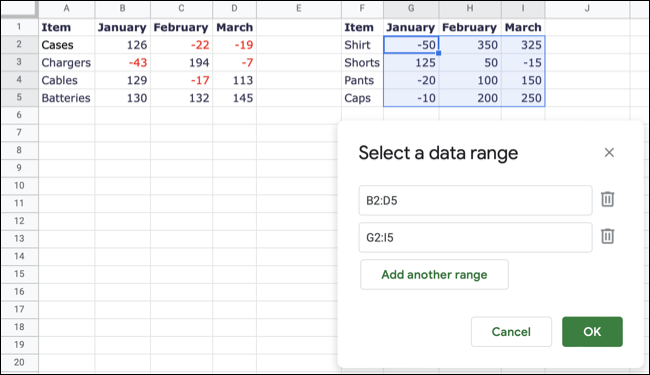The width and height of the screenshot is (650, 375).
Task: Cancel the data range dialog
Action: [511, 331]
